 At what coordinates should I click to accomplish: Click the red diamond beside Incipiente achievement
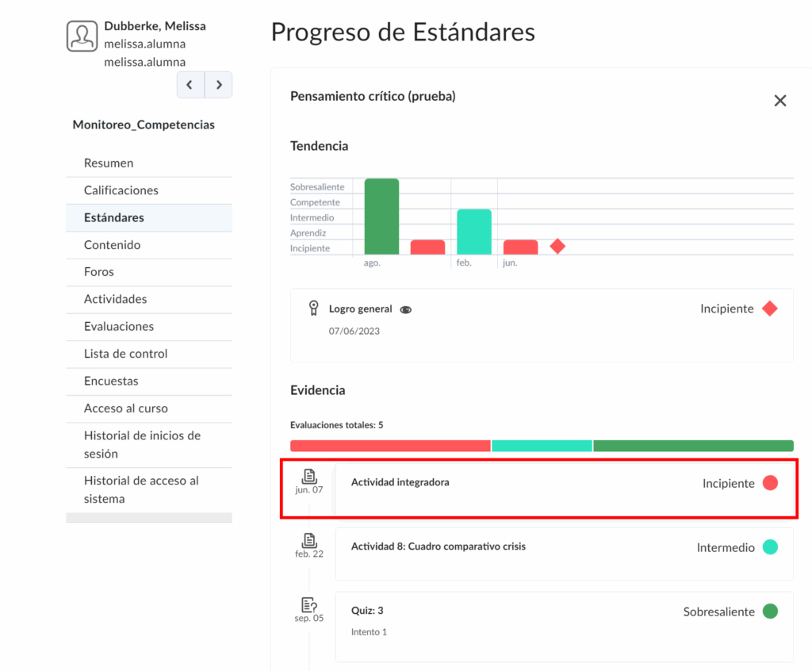[x=769, y=309]
